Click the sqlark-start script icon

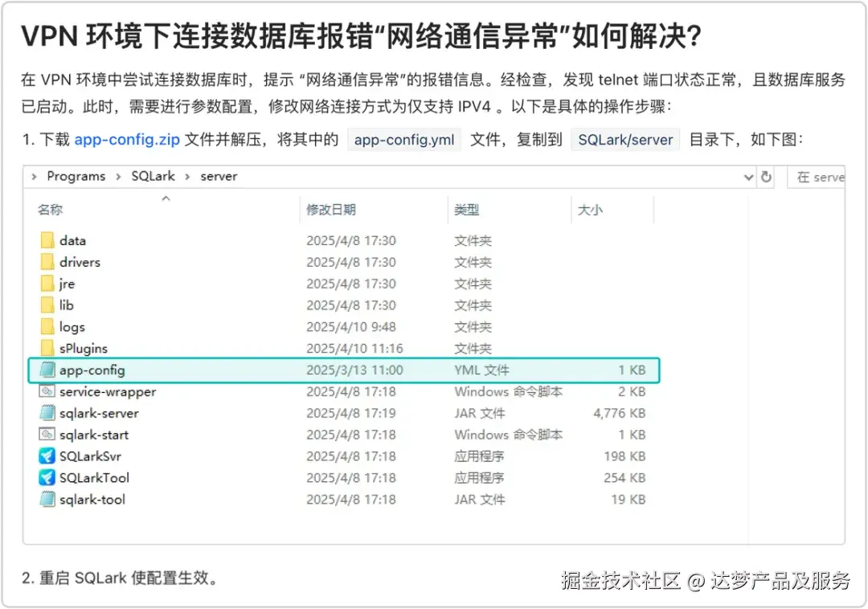tap(47, 434)
